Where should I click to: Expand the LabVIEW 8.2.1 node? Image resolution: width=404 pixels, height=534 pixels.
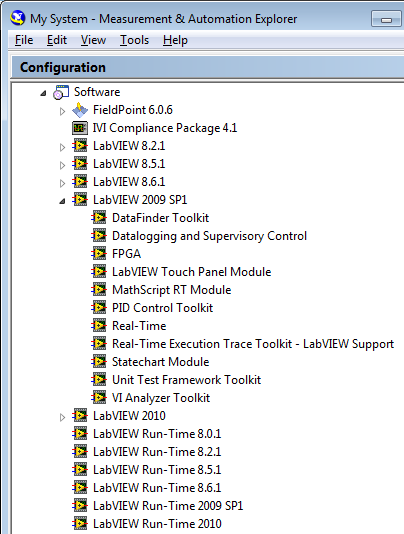pos(62,147)
